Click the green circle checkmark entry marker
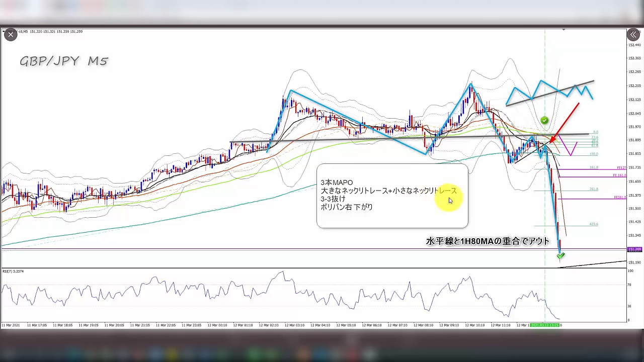The width and height of the screenshot is (644, 362). [544, 120]
